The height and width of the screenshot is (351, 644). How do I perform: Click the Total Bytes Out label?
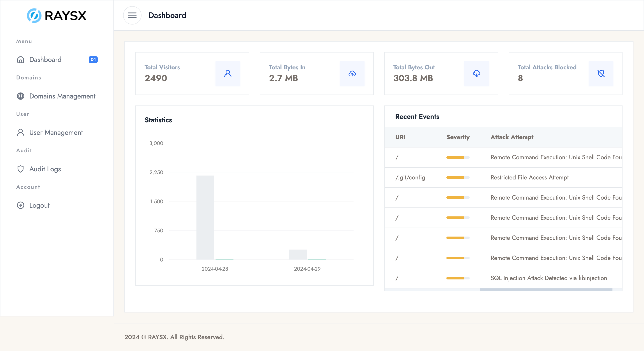[414, 67]
